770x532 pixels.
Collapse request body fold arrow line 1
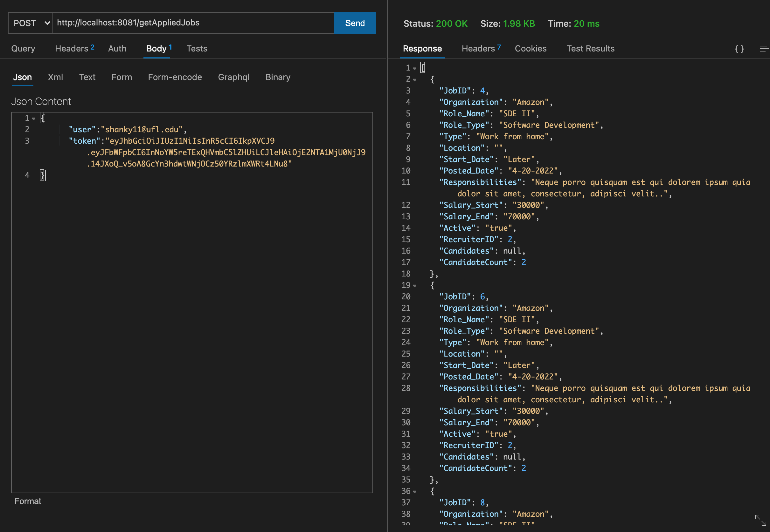tap(34, 119)
